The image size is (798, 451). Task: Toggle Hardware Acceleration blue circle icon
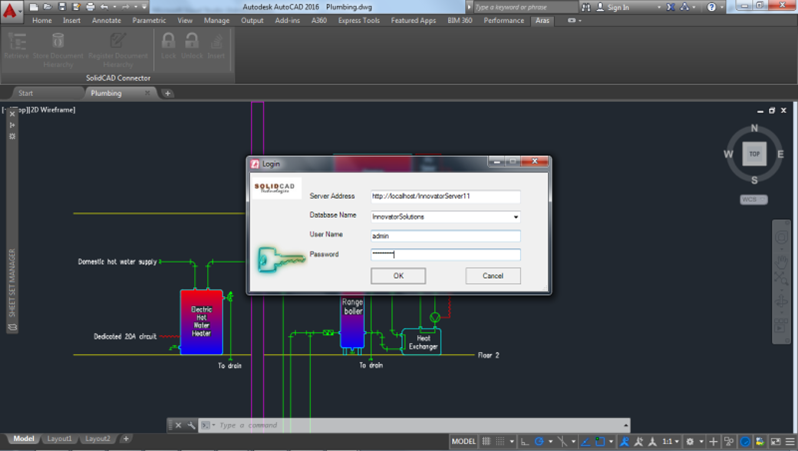coord(745,441)
